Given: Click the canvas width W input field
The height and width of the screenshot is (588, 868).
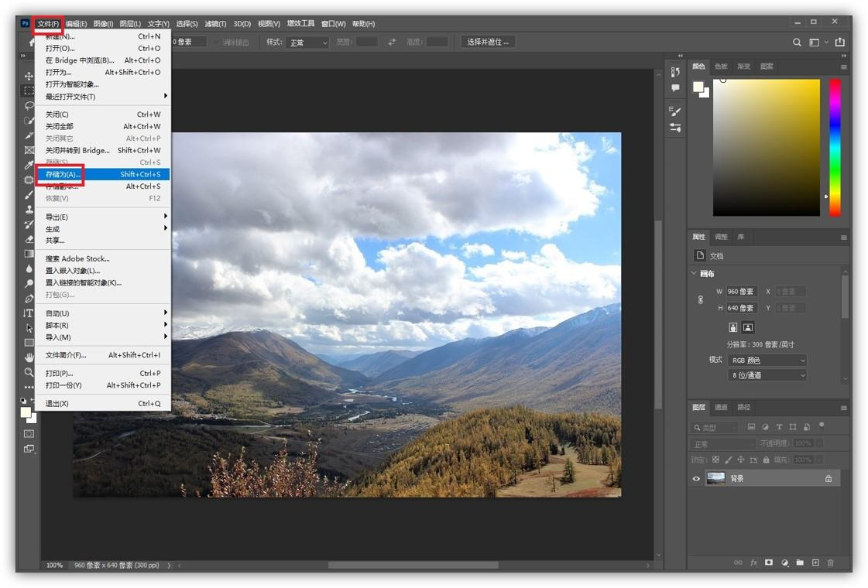Looking at the screenshot, I should 742,292.
